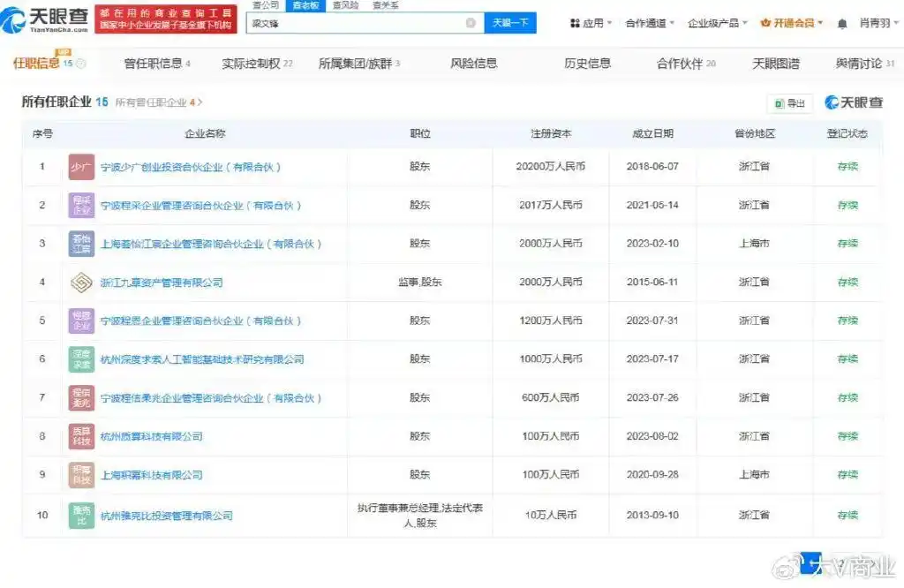This screenshot has width=904, height=588.
Task: Click the 少广 company logo icon
Action: click(81, 167)
